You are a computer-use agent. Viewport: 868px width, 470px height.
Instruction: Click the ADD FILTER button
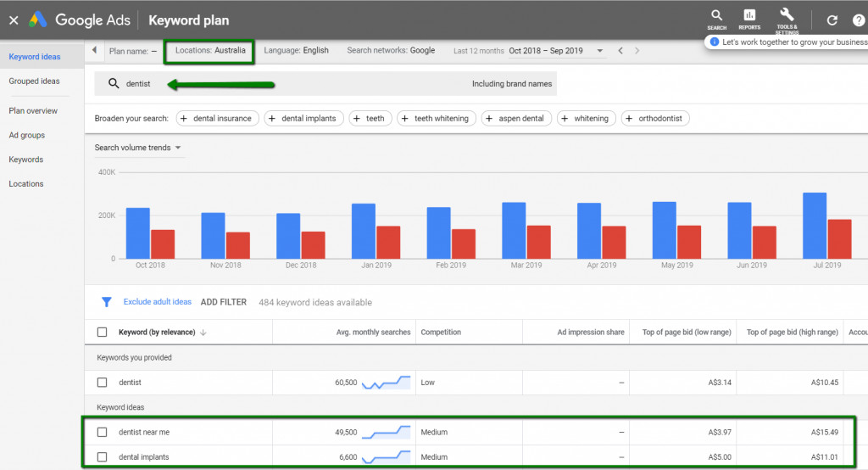tap(223, 302)
